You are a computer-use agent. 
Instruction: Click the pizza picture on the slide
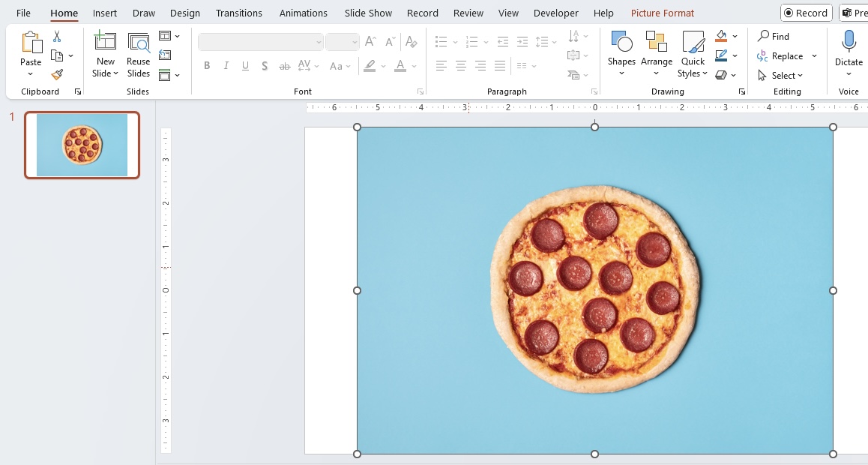tap(595, 290)
